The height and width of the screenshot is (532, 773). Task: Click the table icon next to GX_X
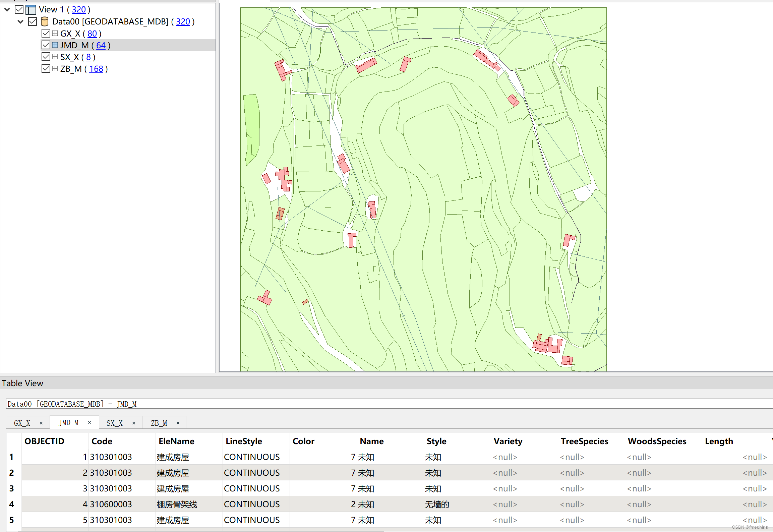[x=54, y=33]
